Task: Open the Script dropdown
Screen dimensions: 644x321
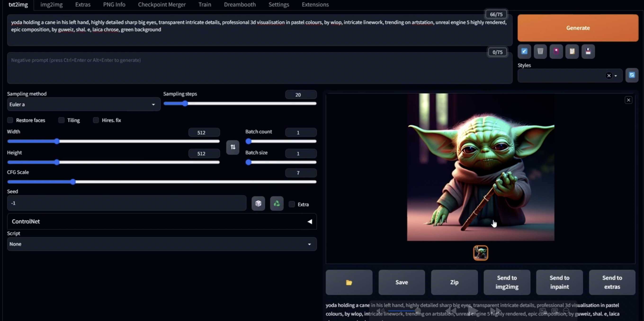Action: coord(162,244)
